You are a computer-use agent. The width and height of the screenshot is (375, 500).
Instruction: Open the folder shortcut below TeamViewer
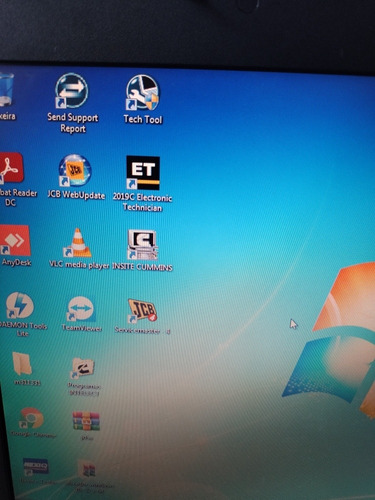(x=83, y=368)
